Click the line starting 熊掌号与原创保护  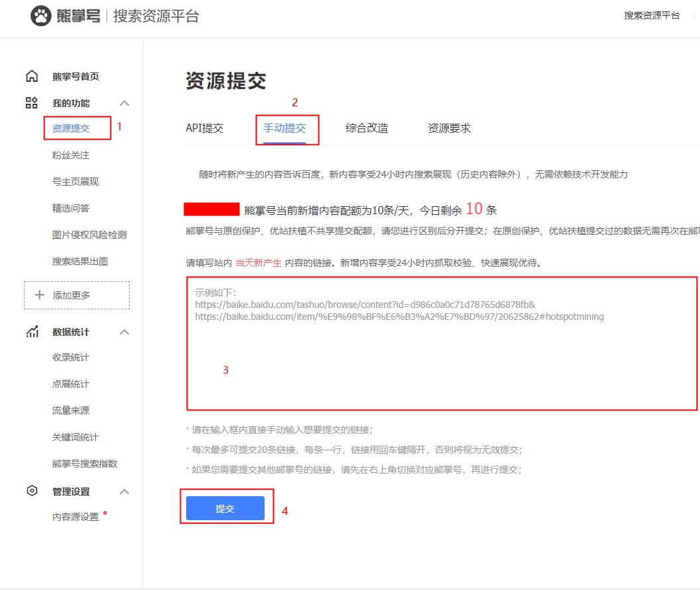point(443,231)
